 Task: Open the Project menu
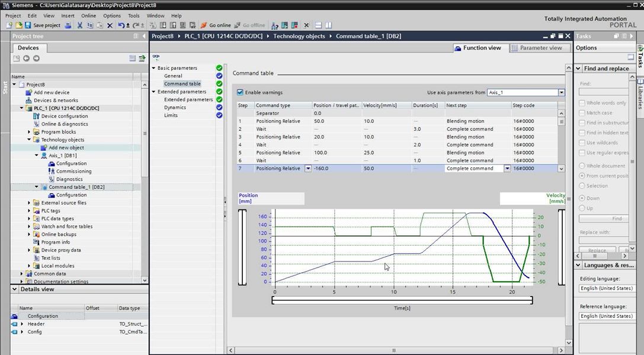tap(13, 15)
